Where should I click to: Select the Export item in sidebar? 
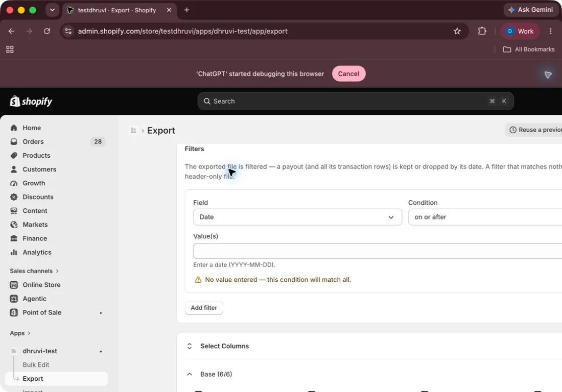[56, 379]
